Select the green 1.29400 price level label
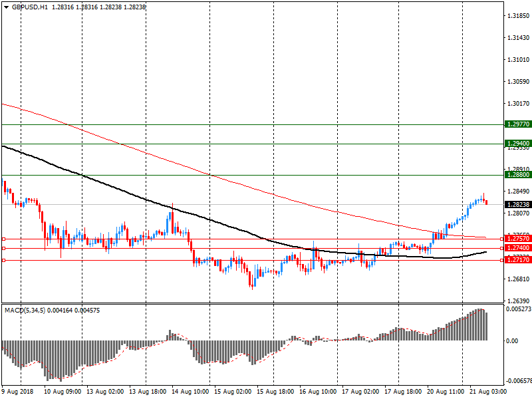Screen dimensions: 532x399 518,144
